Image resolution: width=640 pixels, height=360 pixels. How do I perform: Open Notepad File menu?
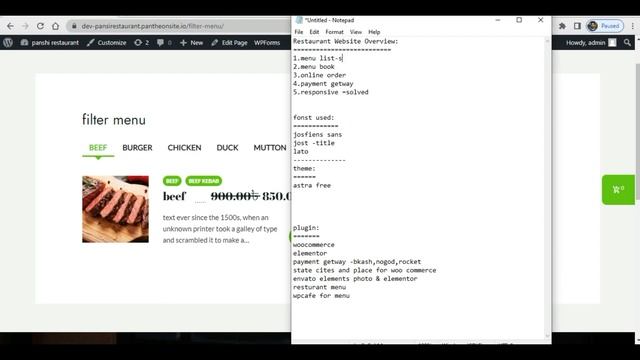pos(299,32)
